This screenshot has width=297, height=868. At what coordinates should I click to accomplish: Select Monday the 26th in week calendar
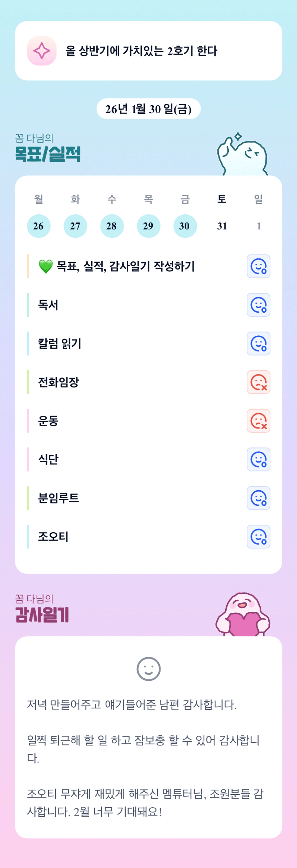coord(38,226)
